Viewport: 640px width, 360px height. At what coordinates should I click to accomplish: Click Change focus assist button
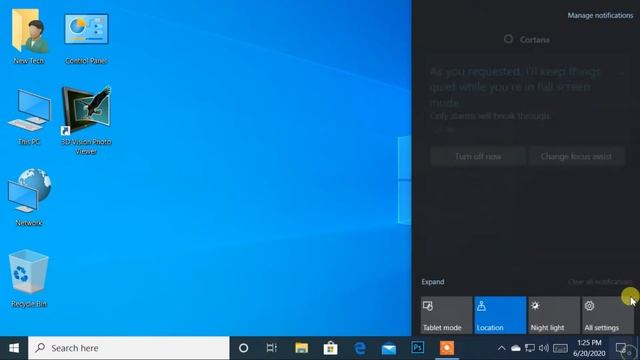[x=576, y=156]
